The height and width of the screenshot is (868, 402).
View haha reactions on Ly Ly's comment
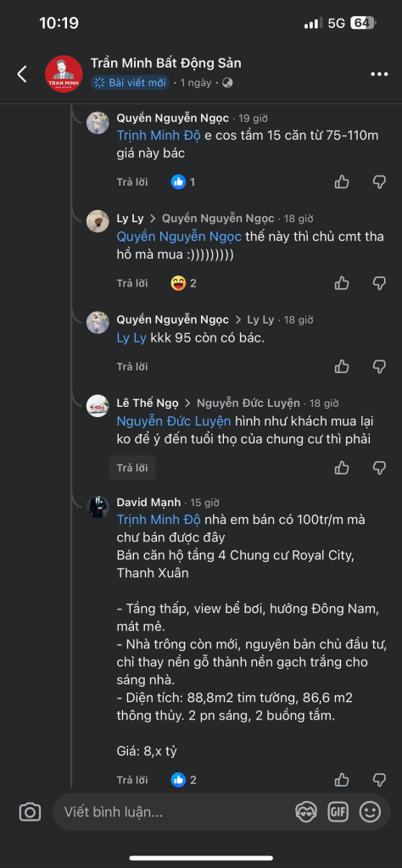coord(184,283)
